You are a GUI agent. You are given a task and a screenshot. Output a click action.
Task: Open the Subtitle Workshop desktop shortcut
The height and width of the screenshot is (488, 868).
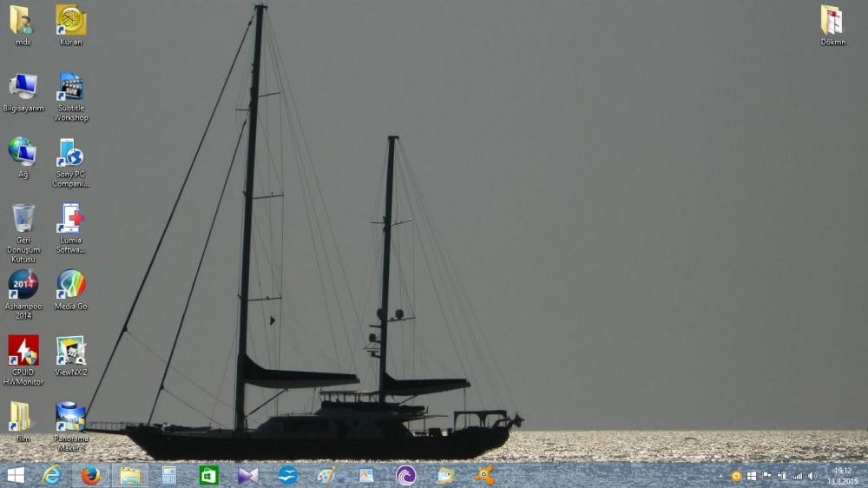tap(70, 88)
